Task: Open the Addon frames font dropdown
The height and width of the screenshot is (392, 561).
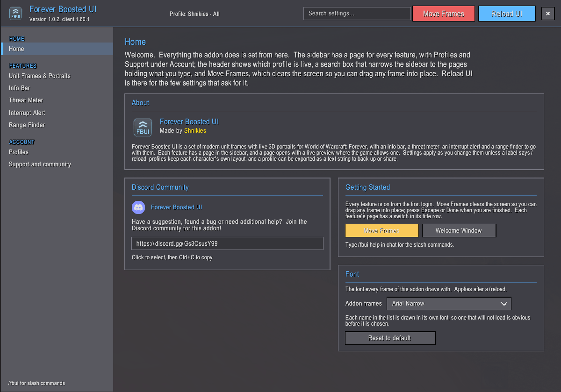Action: (x=449, y=303)
